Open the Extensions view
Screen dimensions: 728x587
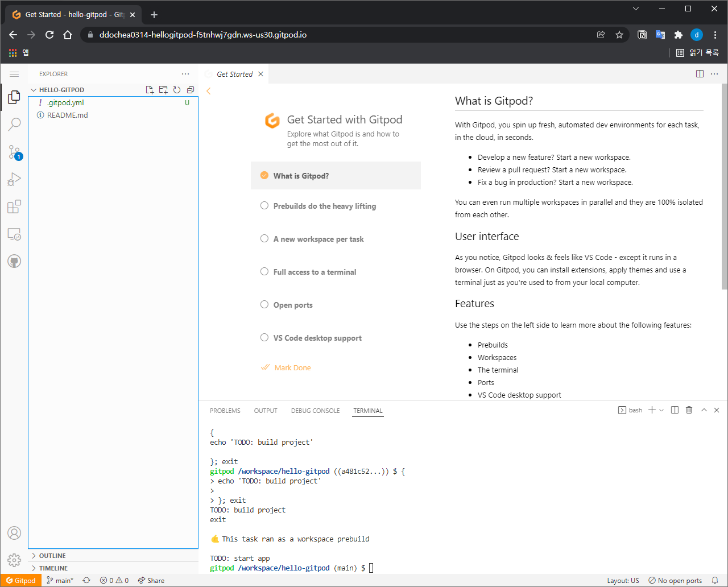coord(14,207)
